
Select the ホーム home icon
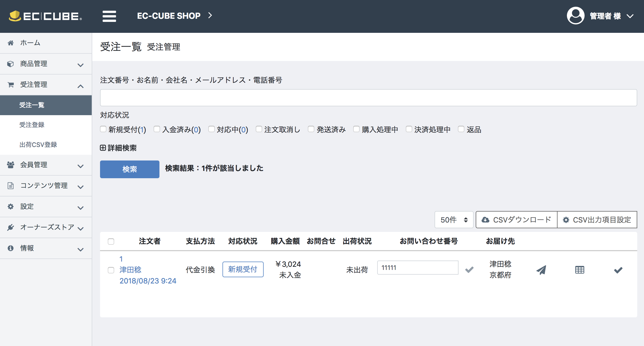(x=10, y=42)
